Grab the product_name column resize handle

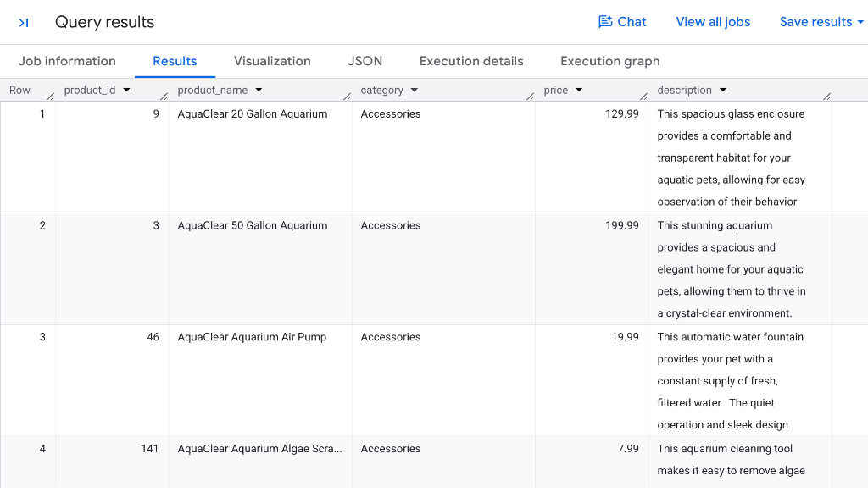click(x=347, y=97)
